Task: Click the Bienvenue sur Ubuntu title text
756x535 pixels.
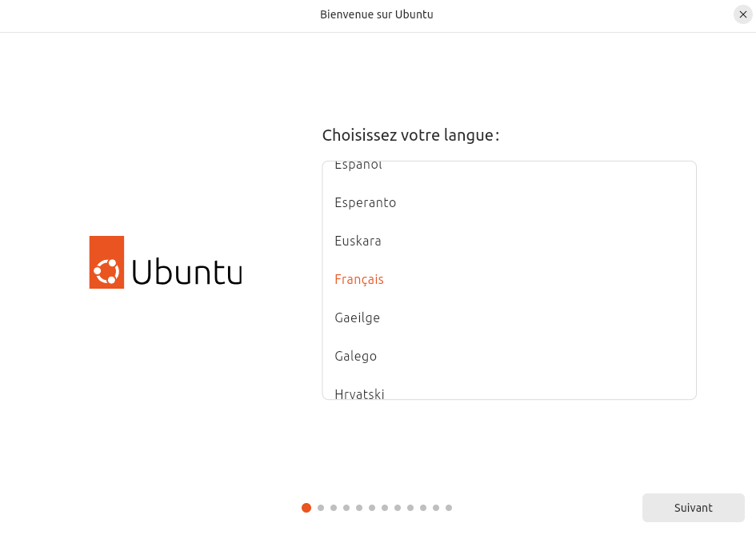Action: [377, 14]
